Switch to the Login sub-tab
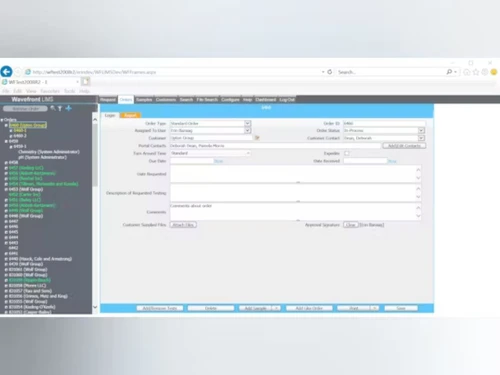The height and width of the screenshot is (375, 500). 110,115
